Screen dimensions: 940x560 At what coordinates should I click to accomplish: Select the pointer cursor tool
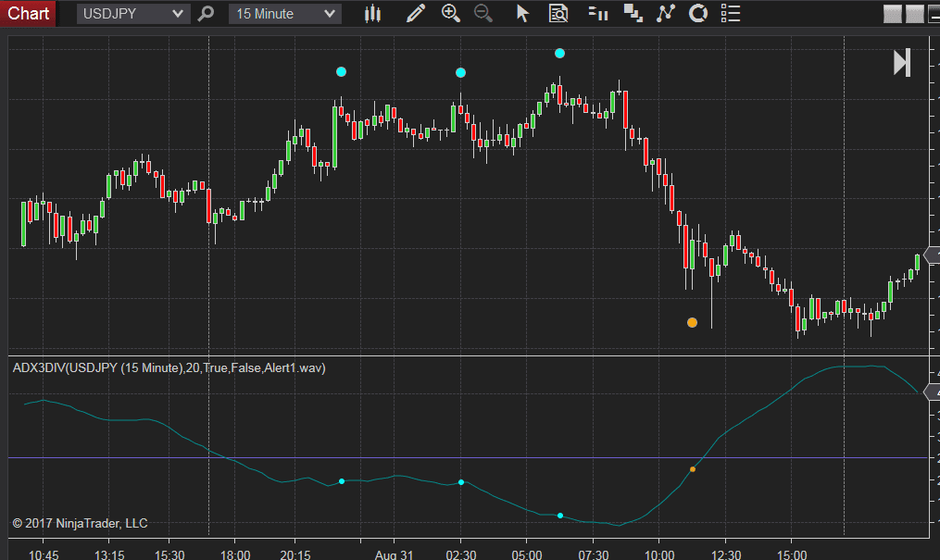(522, 13)
